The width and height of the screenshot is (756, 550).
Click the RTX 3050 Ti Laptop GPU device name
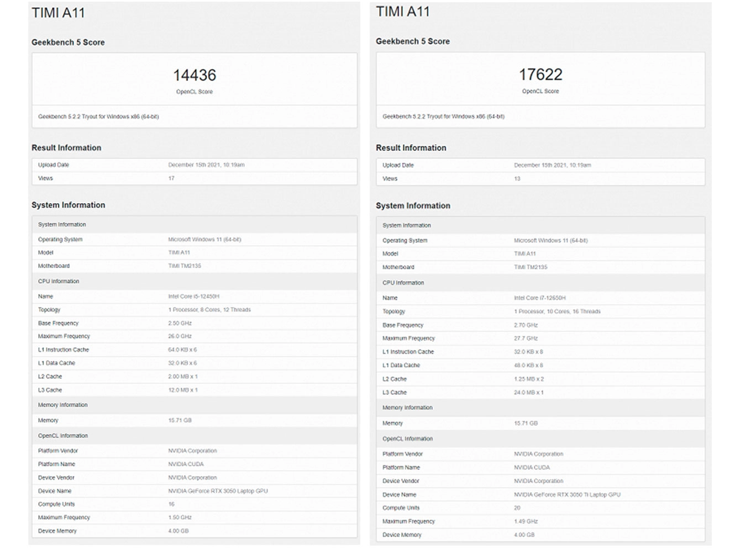click(567, 495)
